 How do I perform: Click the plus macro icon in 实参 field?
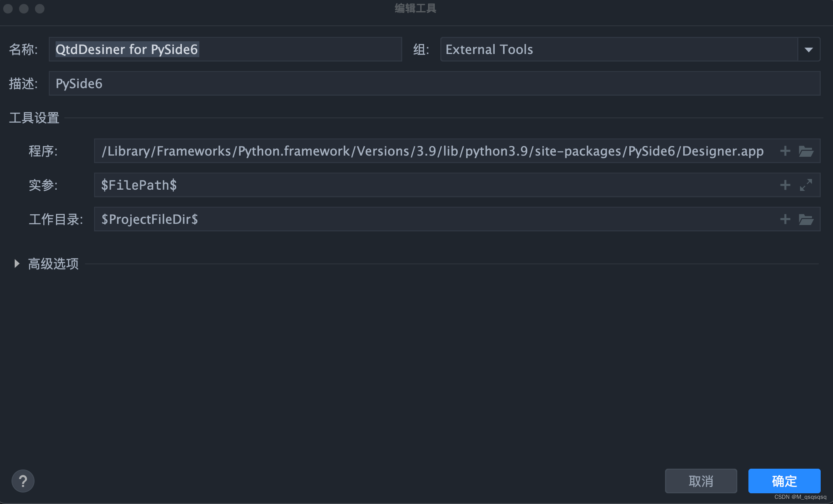click(785, 185)
